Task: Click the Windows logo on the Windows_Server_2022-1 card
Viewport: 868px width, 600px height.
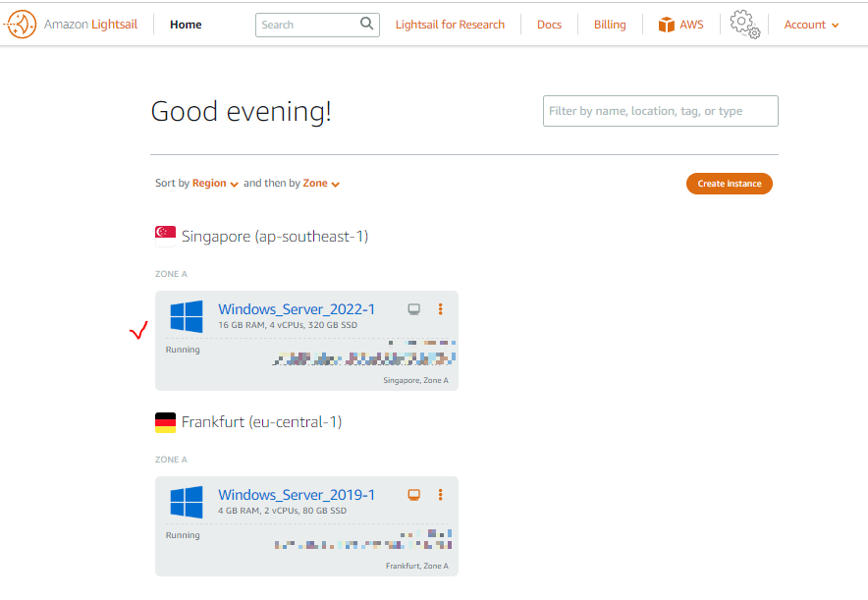Action: click(187, 316)
